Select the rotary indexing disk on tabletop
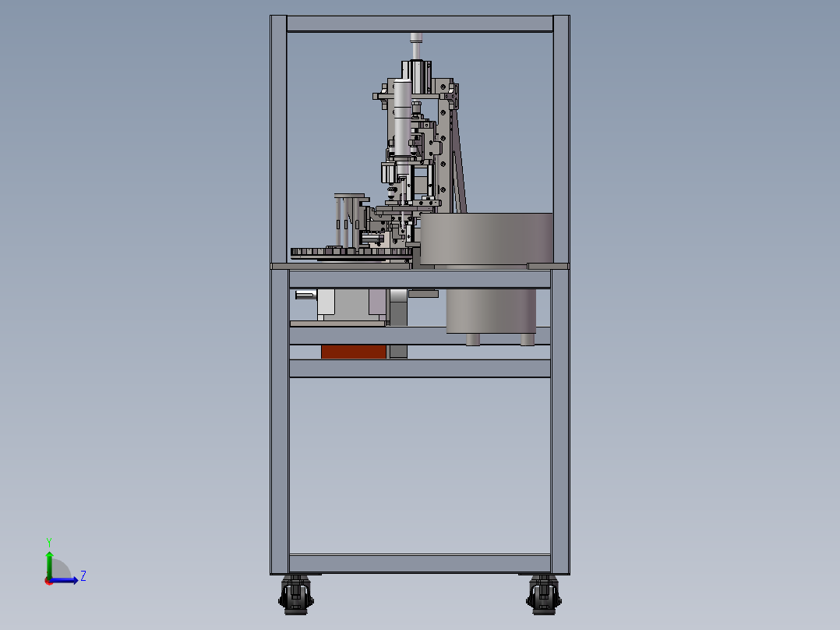Viewport: 840px width, 630px height. 351,253
